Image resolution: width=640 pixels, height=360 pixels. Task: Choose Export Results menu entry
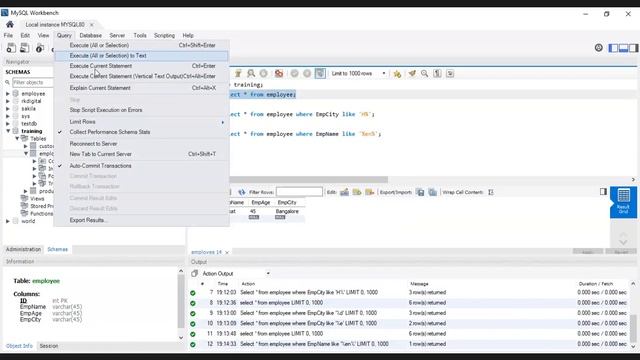click(142, 220)
